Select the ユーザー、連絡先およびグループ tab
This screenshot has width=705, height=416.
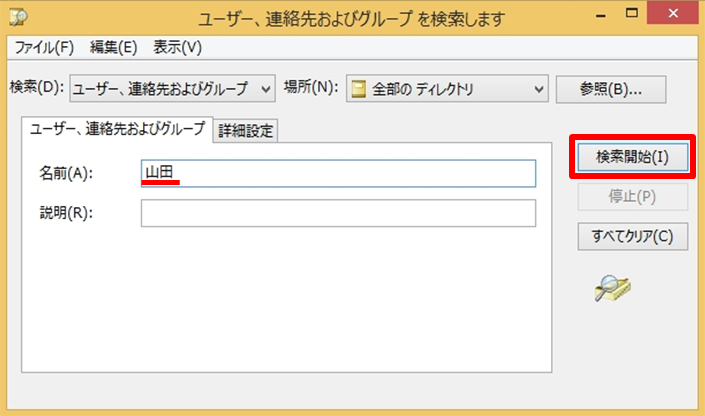(x=117, y=130)
